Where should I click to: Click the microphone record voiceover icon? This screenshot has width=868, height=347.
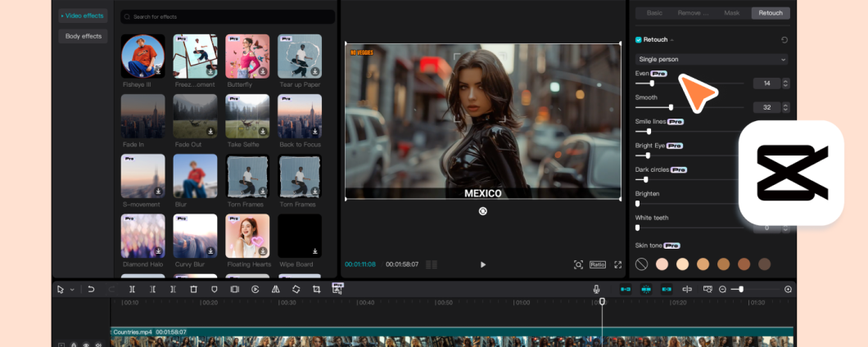coord(596,290)
